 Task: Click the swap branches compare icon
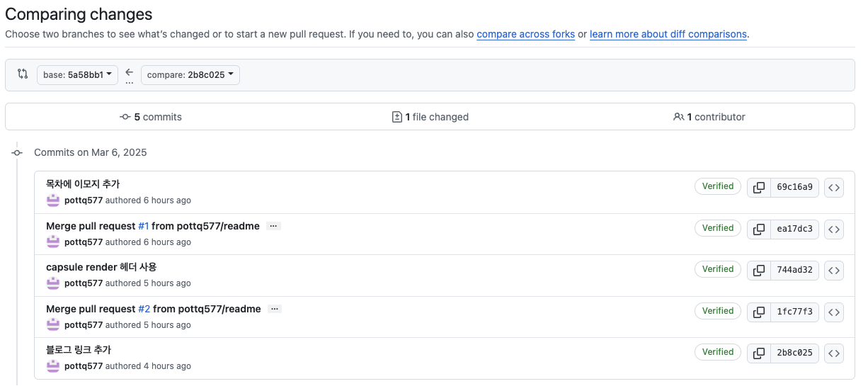point(23,74)
